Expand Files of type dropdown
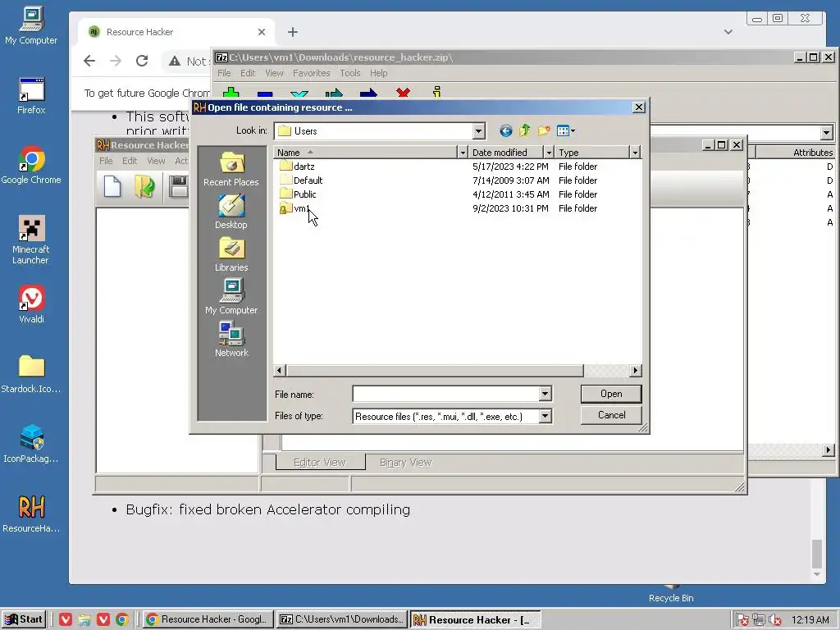The height and width of the screenshot is (630, 840). (x=545, y=416)
